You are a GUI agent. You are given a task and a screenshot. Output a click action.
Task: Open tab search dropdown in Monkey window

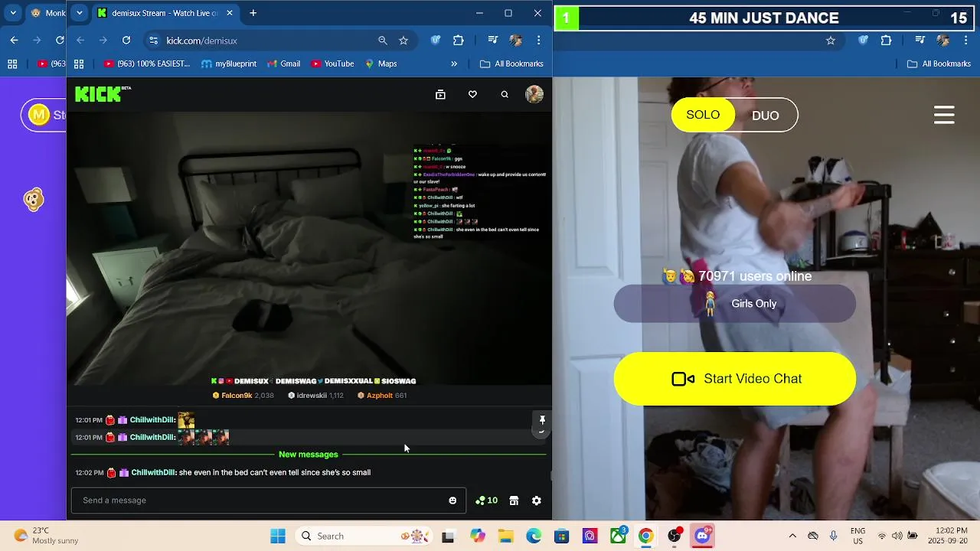[13, 13]
